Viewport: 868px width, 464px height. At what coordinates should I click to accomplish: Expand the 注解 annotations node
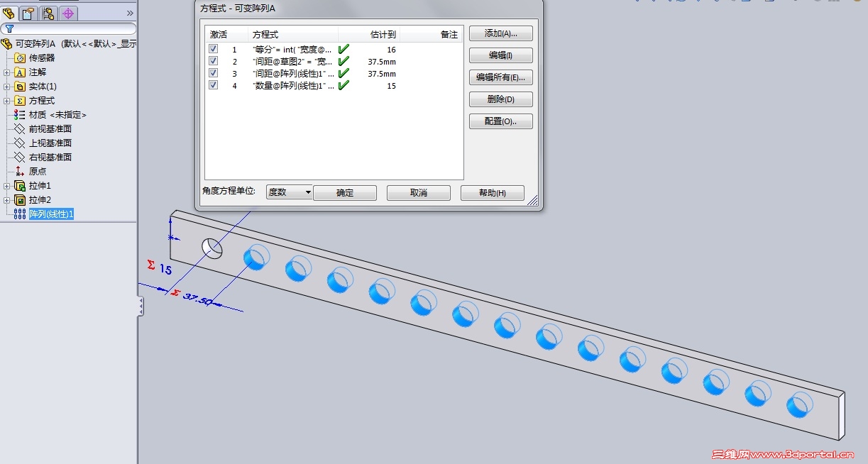pos(7,72)
